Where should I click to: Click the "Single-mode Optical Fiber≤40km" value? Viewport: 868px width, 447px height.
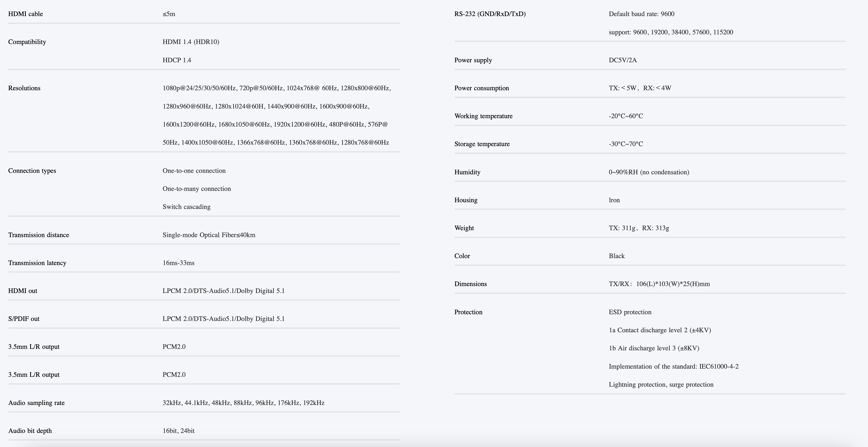(x=209, y=235)
